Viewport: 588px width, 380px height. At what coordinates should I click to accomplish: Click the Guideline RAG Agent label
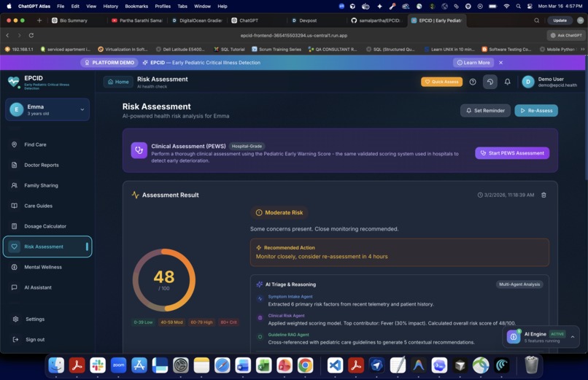pos(288,335)
